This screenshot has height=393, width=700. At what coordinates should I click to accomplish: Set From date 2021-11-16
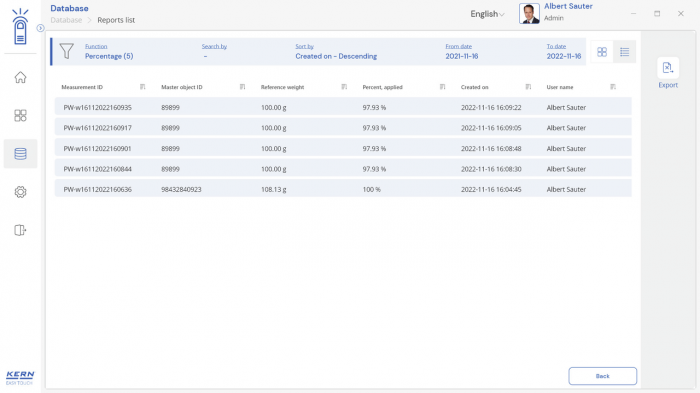pos(462,52)
